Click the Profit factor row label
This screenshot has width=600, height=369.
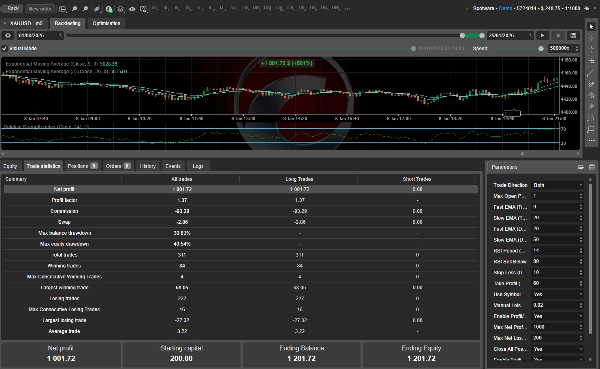(x=64, y=200)
